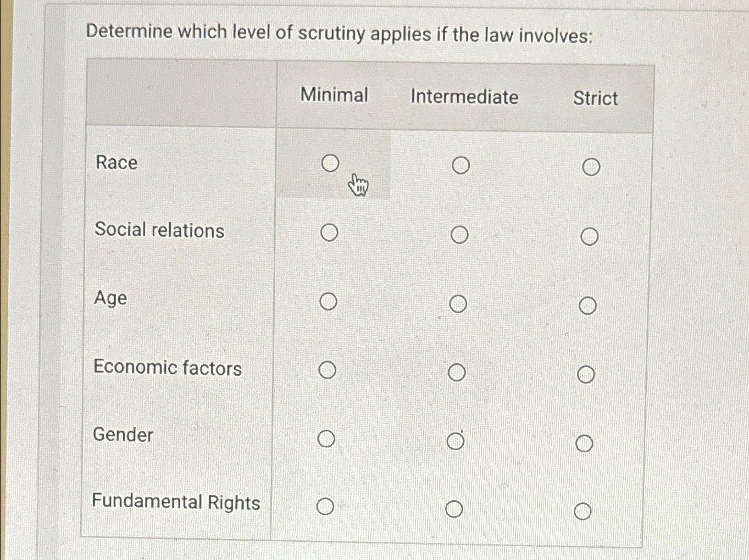Pick Intermediate scrutiny for Gender
This screenshot has width=749, height=560.
(x=456, y=441)
